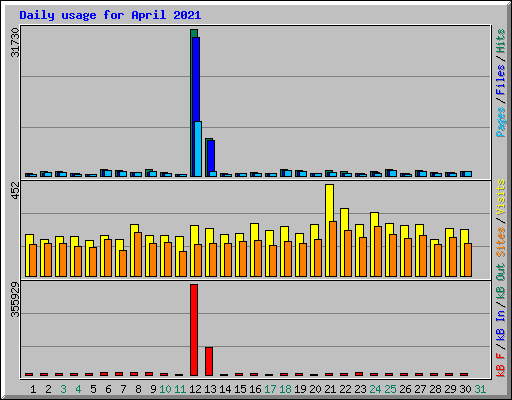Click day label 22 on the x-axis

(345, 389)
